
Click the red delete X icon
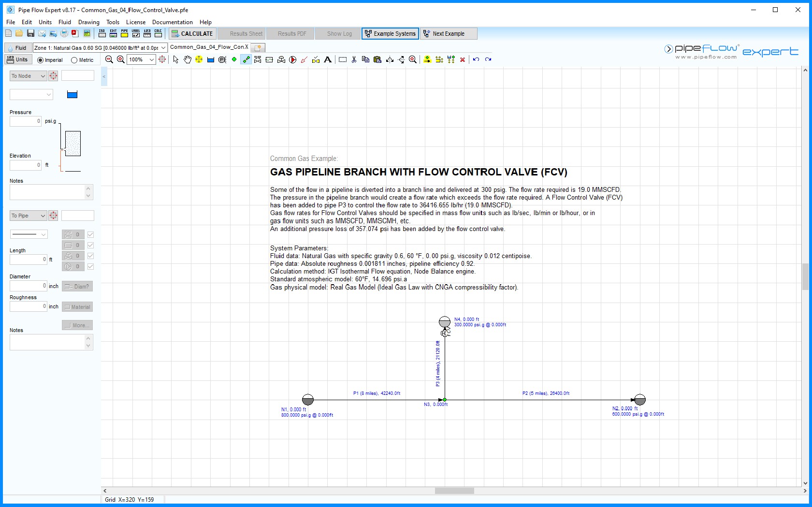tap(463, 59)
